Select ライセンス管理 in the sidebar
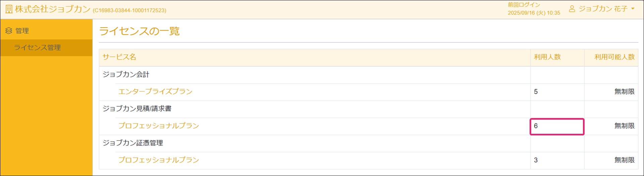The height and width of the screenshot is (176, 644). (37, 48)
